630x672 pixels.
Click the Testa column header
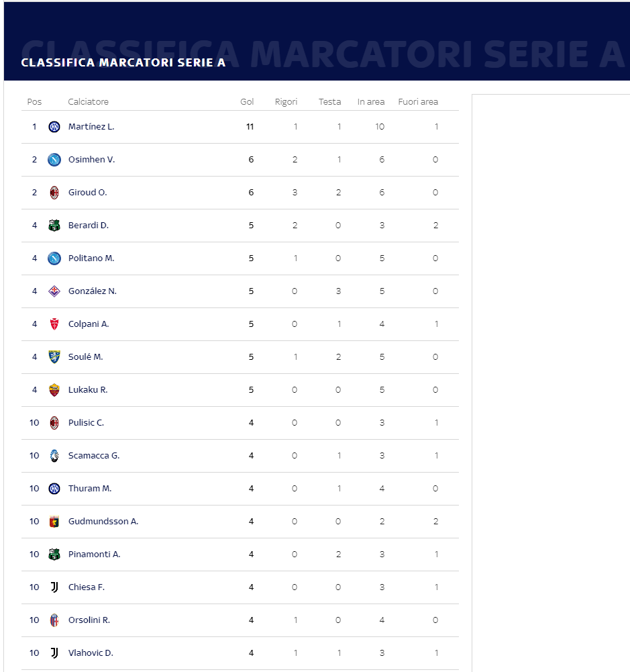pyautogui.click(x=330, y=102)
